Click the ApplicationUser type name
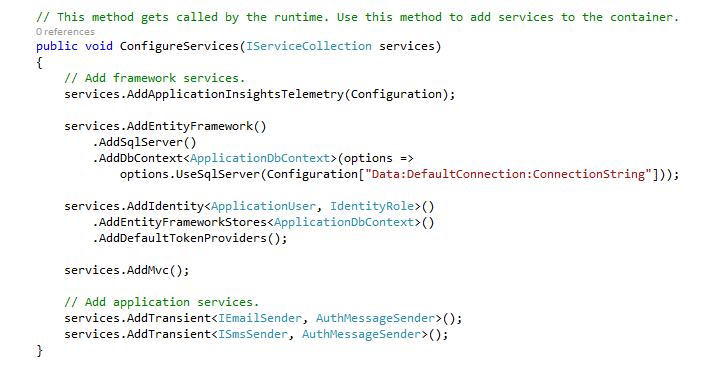Screen dimensions: 710x369 [x=263, y=206]
